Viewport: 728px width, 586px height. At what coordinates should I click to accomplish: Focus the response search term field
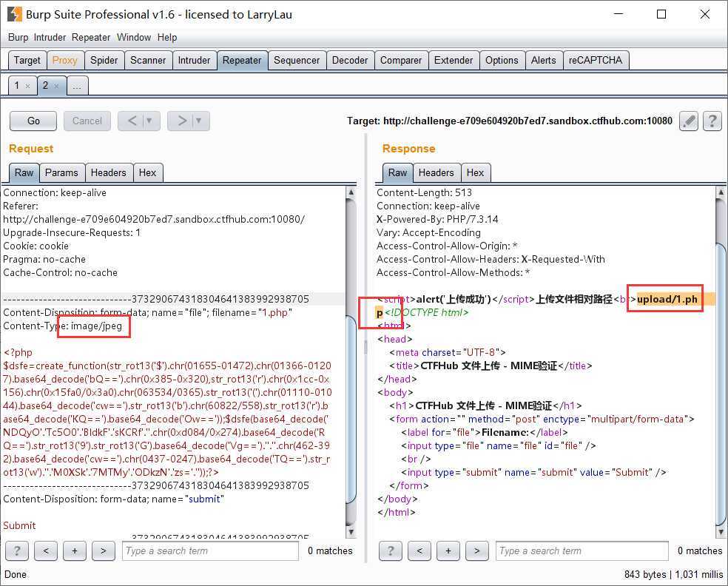[582, 551]
